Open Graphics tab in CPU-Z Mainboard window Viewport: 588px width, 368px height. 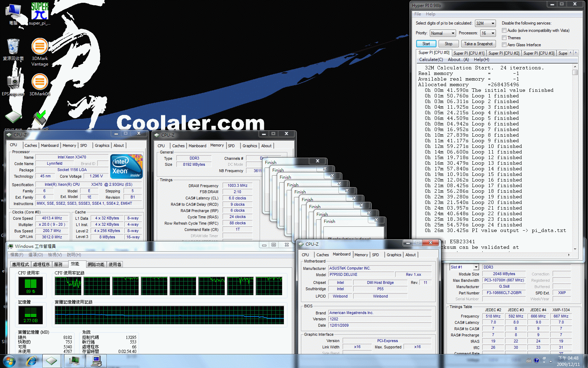click(x=394, y=255)
